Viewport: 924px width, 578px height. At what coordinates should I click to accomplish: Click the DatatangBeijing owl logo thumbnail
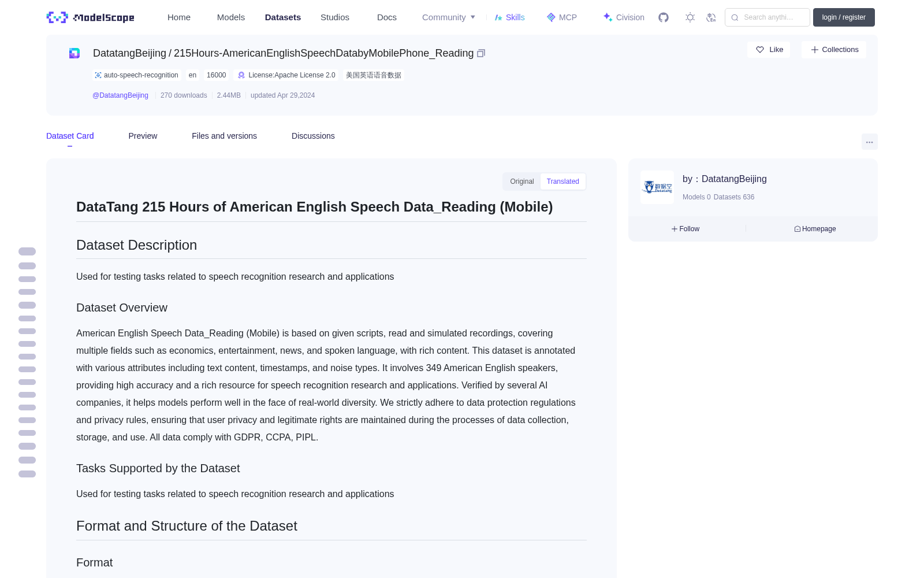click(657, 187)
